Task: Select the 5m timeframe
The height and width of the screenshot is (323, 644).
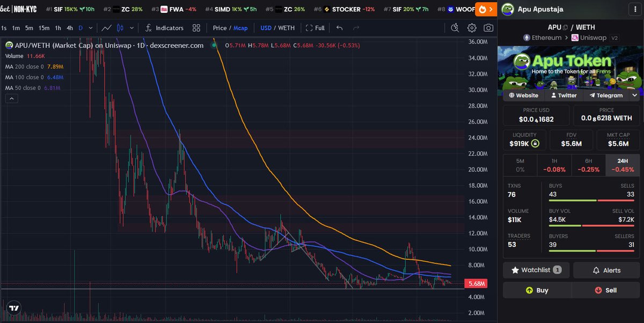Action: click(29, 28)
